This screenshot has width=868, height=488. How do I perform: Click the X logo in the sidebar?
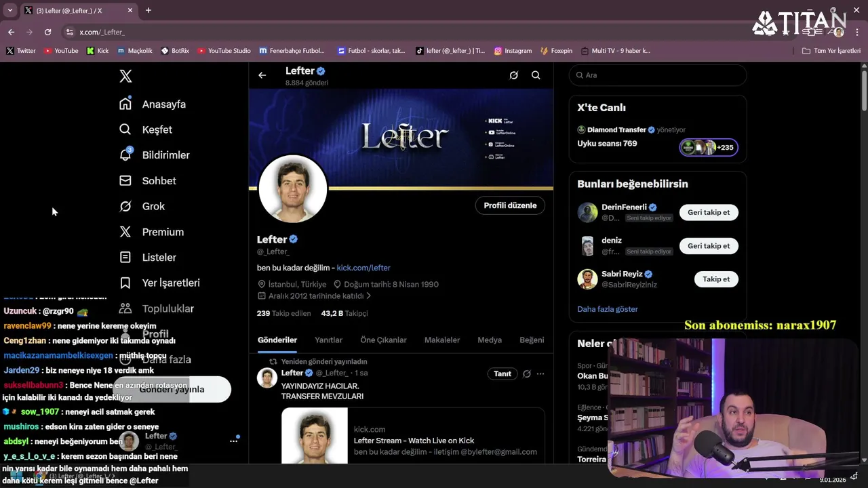[x=125, y=76]
